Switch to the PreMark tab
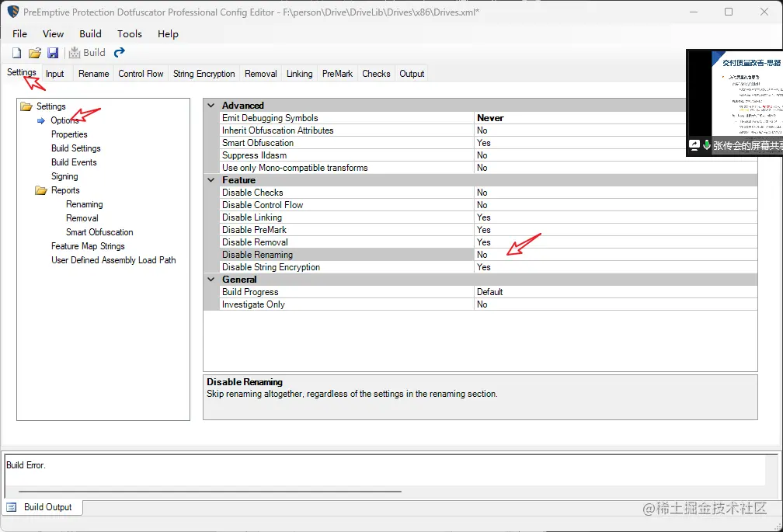Screen dimensions: 783x532 338,74
